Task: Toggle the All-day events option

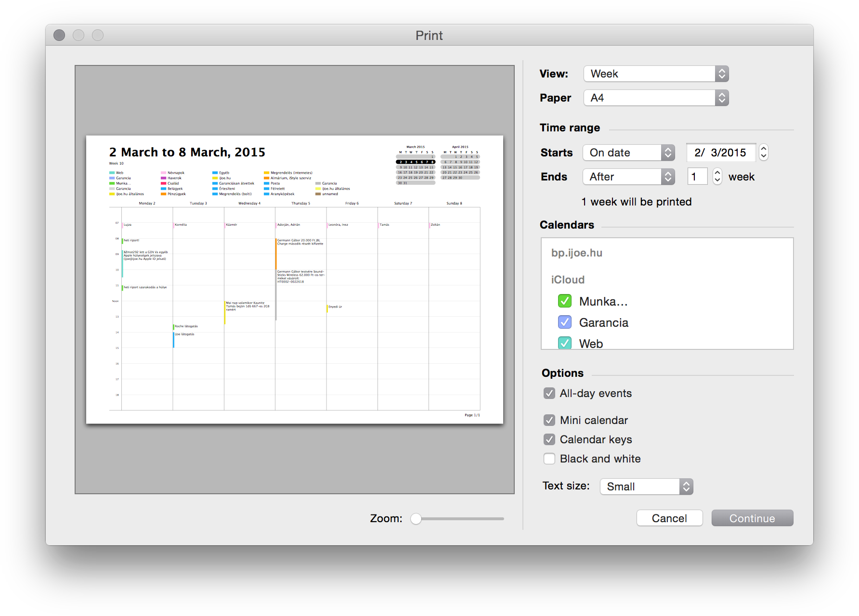Action: (549, 393)
